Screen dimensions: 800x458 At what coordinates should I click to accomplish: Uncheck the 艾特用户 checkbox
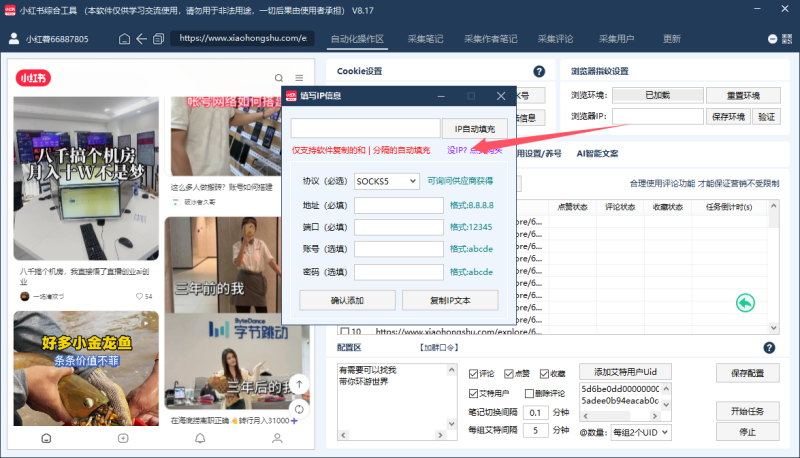pyautogui.click(x=473, y=393)
